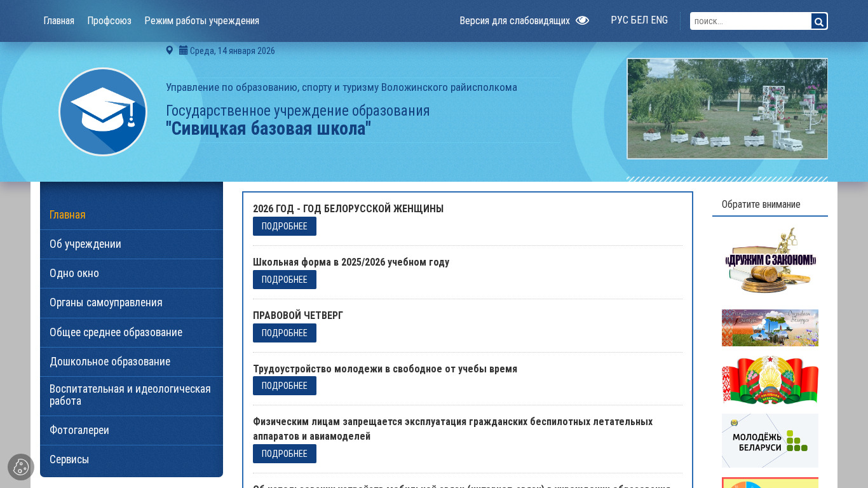The height and width of the screenshot is (488, 868).
Task: Click the map location pin icon
Action: pos(170,50)
